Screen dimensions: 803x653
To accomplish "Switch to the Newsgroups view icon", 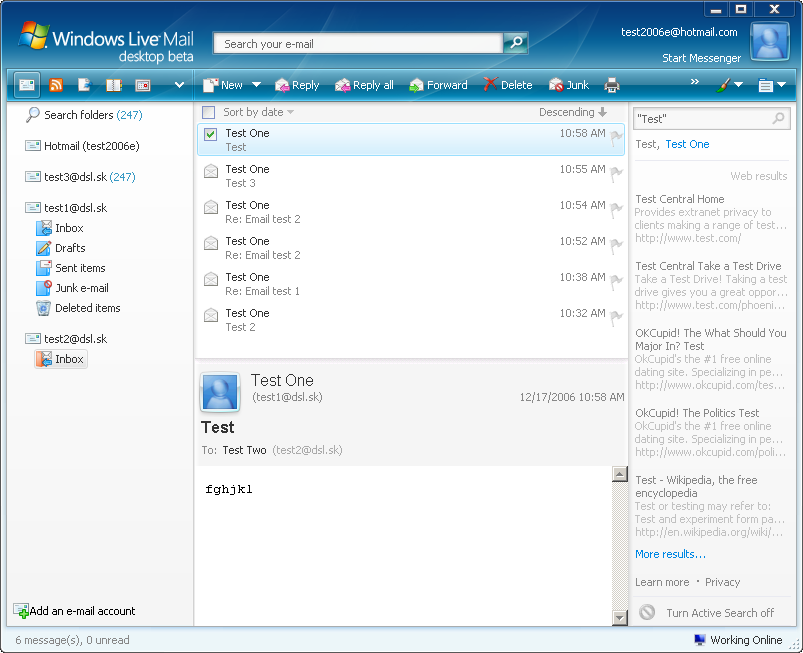I will click(x=84, y=85).
